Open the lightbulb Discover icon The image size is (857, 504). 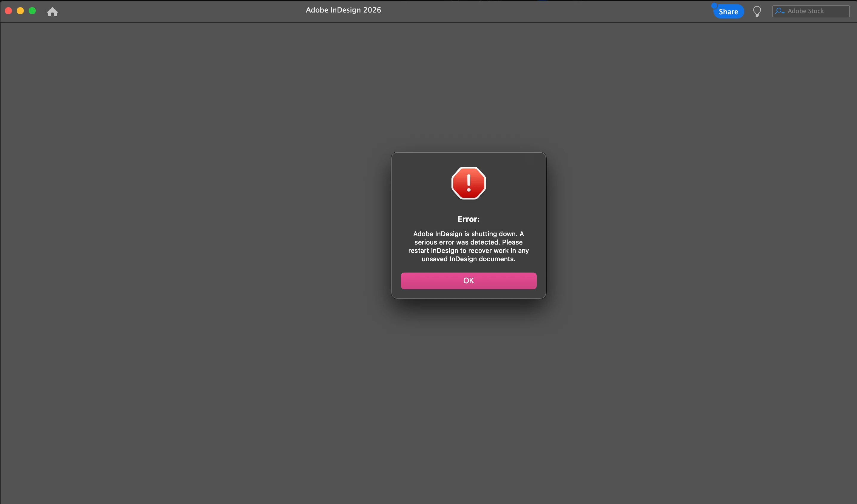[757, 12]
